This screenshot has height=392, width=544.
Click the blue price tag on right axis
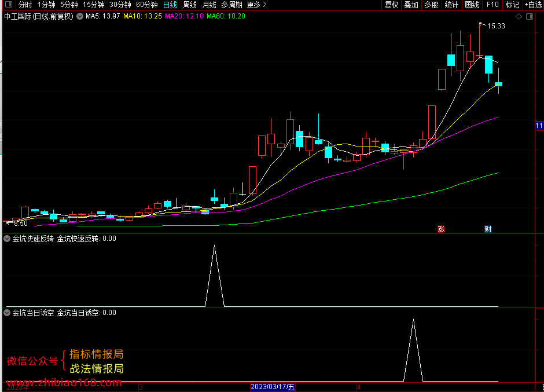tap(539, 126)
